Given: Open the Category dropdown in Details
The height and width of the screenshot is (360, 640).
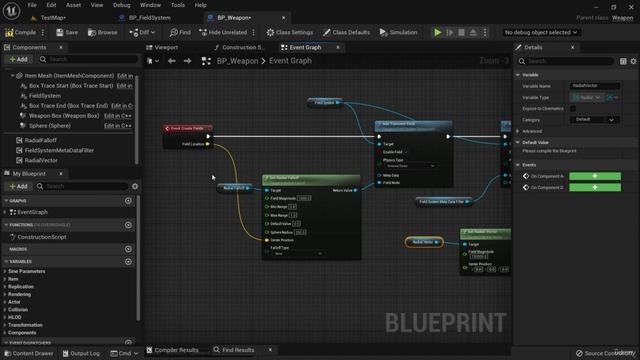Looking at the screenshot, I should (594, 120).
